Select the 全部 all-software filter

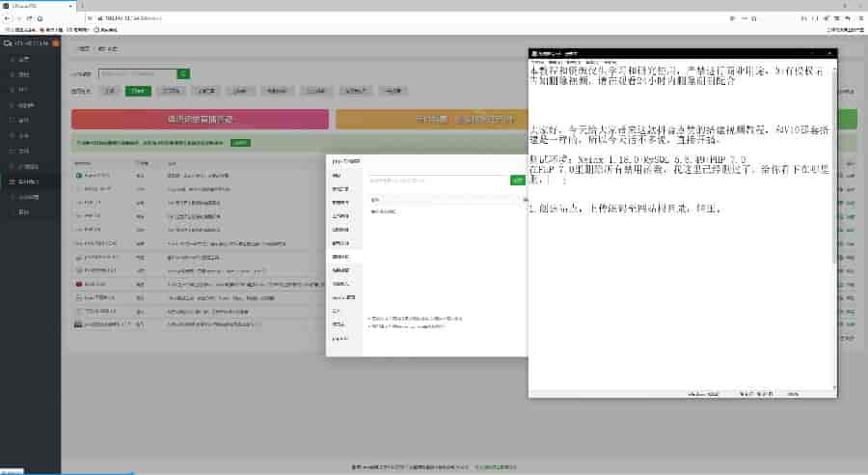tap(110, 91)
